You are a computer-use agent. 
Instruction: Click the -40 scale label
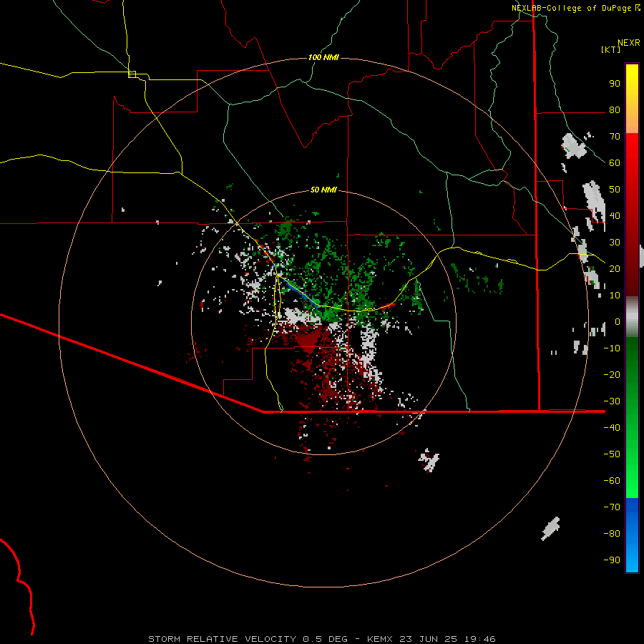pos(612,428)
